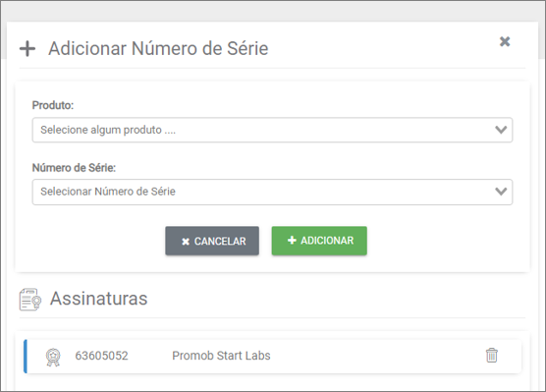Click the CANCELAR button
Viewport: 546px width, 392px height.
[x=212, y=241]
